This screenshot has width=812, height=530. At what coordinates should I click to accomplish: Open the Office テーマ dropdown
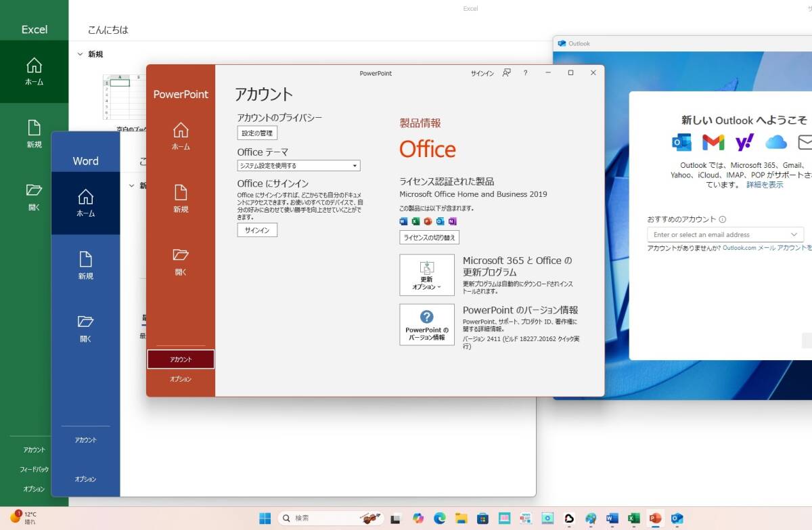point(298,165)
